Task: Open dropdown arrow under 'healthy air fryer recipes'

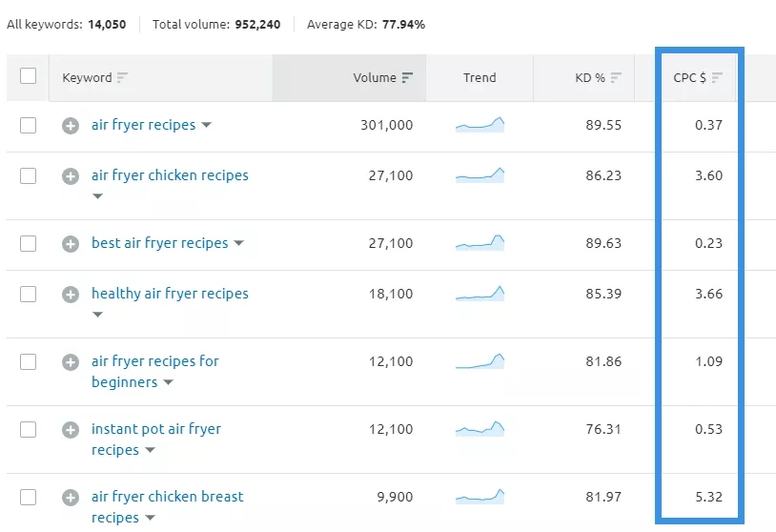Action: (x=97, y=315)
